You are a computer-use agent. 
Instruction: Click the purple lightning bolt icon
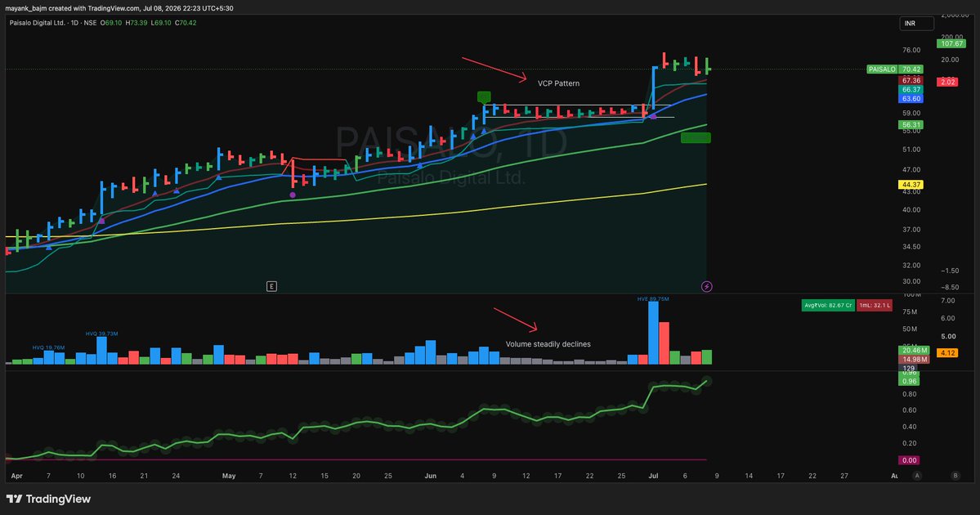pyautogui.click(x=707, y=287)
